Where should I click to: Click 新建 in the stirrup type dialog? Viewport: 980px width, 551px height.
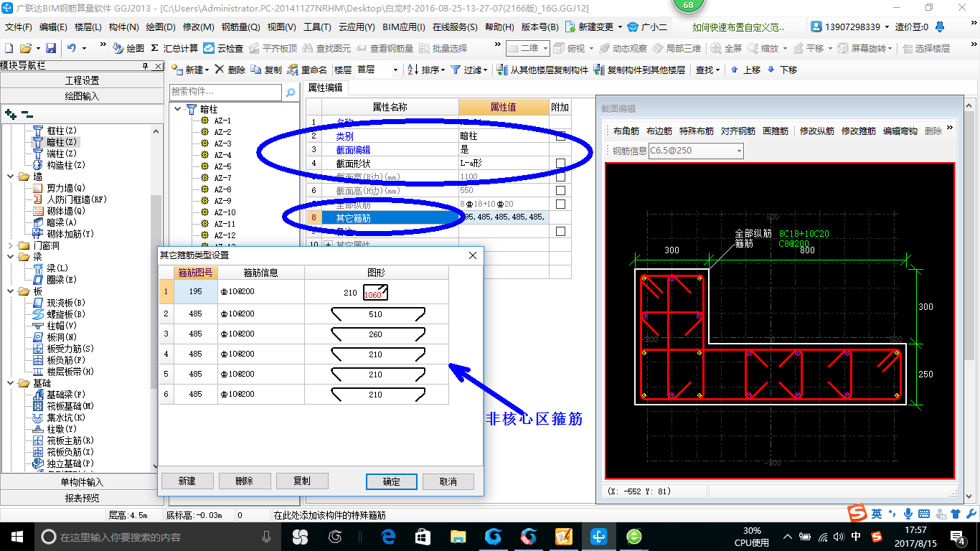click(x=187, y=481)
